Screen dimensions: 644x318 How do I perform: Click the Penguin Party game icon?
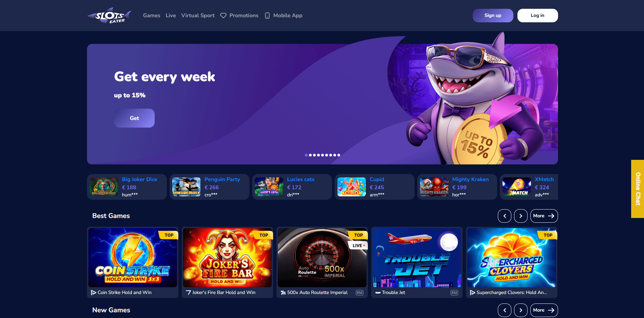pyautogui.click(x=186, y=187)
